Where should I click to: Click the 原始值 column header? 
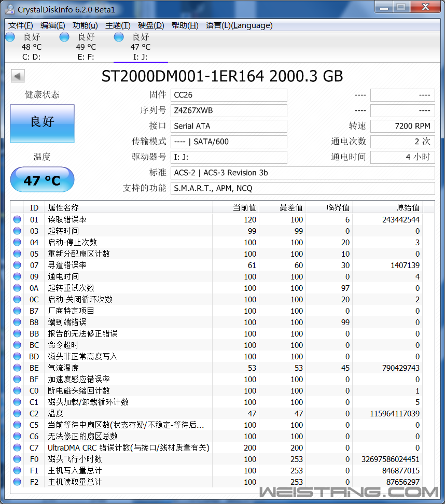[388, 207]
